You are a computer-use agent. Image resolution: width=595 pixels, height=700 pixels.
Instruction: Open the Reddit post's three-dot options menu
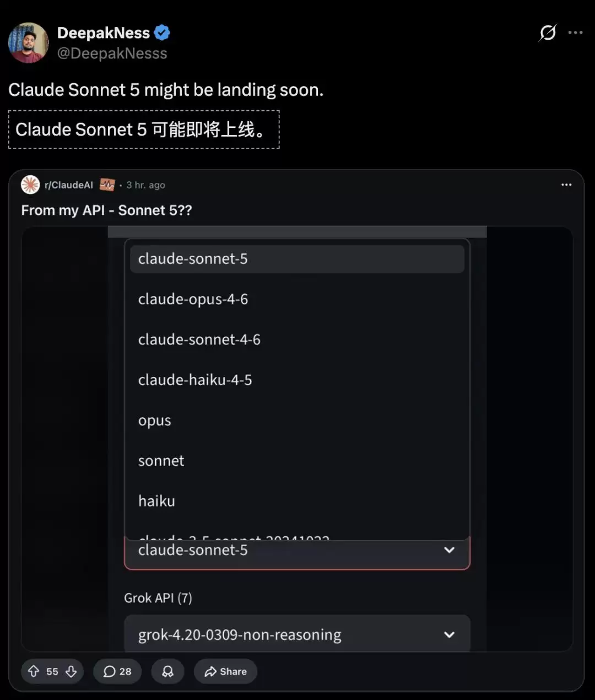(566, 185)
